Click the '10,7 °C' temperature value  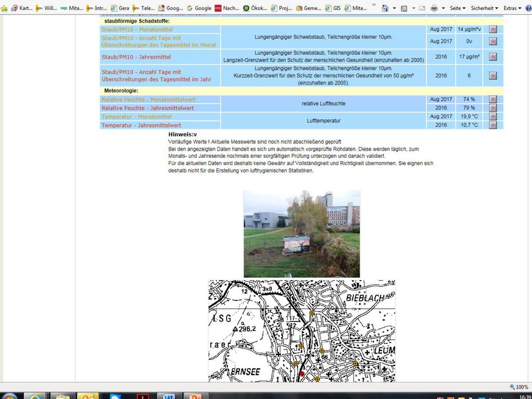[469, 125]
